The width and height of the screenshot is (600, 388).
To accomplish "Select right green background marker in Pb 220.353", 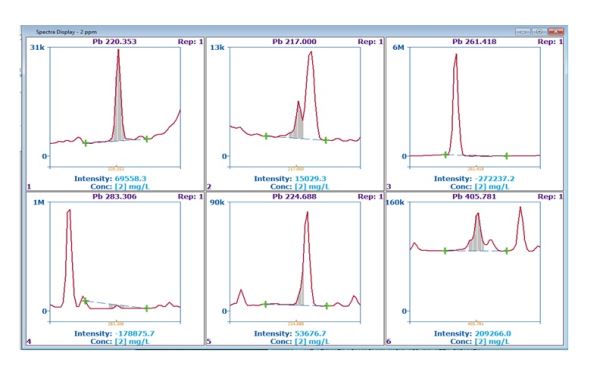I will [x=147, y=139].
